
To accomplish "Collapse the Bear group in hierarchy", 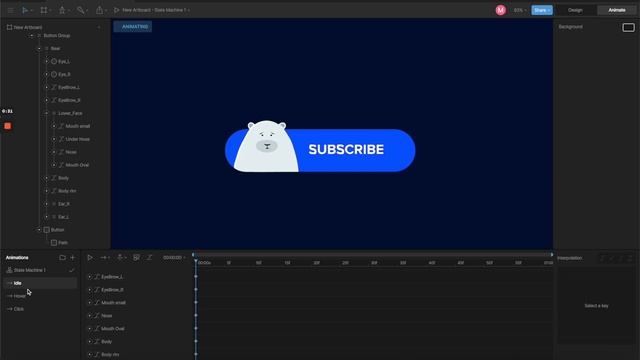I will (39, 49).
